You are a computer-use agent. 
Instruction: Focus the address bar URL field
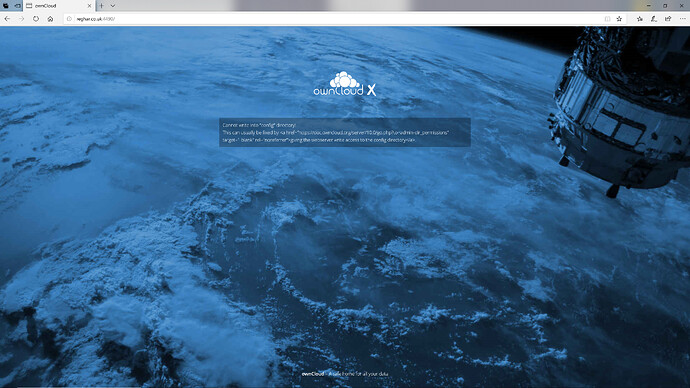[339, 19]
